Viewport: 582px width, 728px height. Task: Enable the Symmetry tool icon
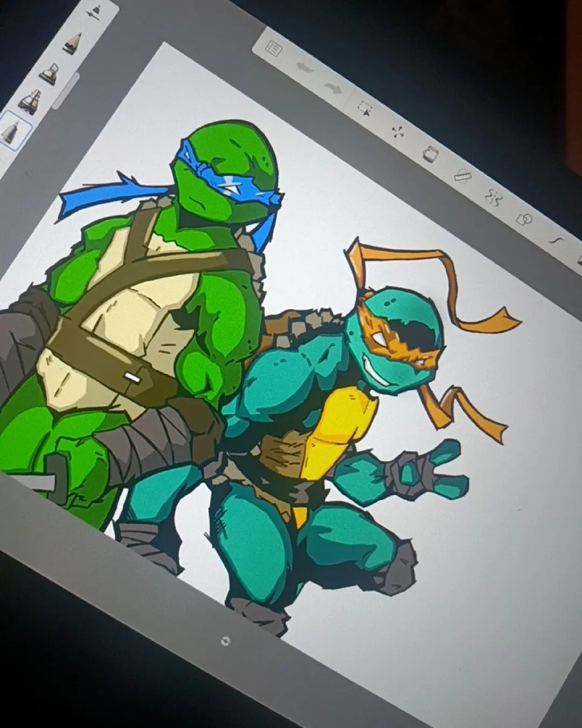point(494,197)
